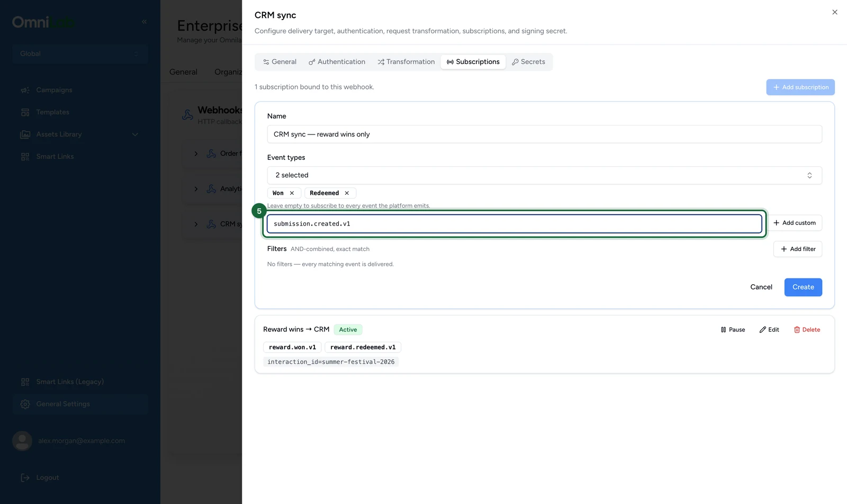Click the interaction_id=summer-festival-2026 filter chip
847x504 pixels.
point(331,362)
